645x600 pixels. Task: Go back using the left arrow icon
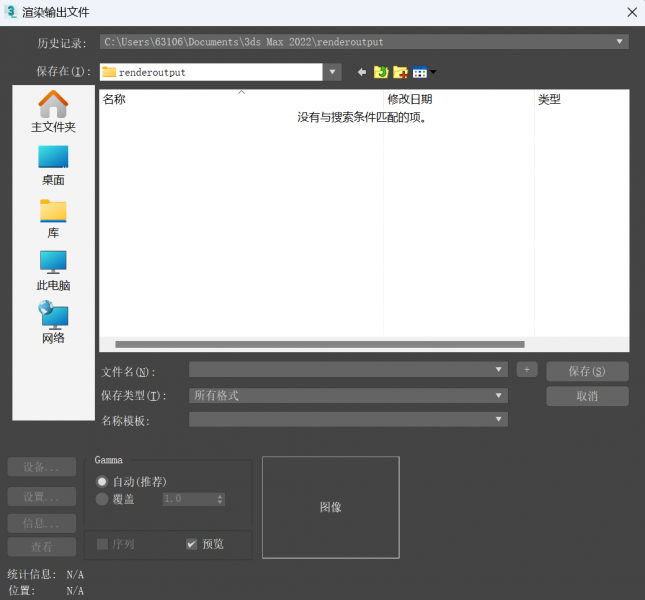pos(362,72)
